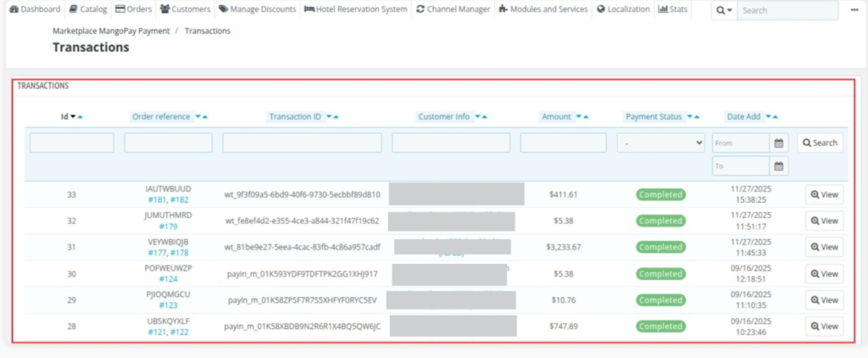View transaction 32 details
This screenshot has height=358, width=868.
(x=824, y=221)
